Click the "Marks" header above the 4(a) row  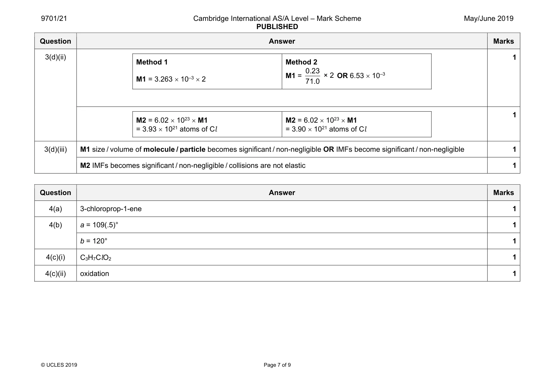pos(503,193)
